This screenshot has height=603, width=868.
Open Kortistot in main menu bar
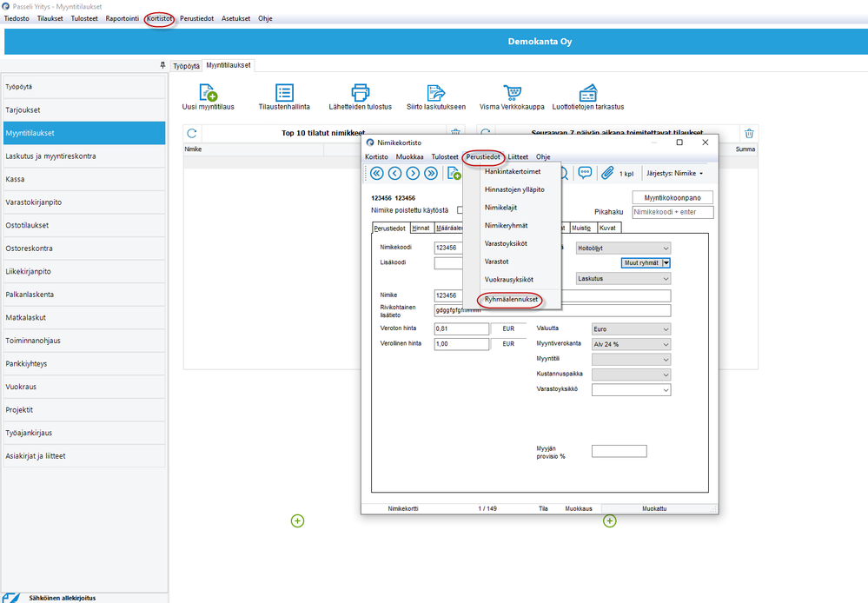[x=159, y=18]
